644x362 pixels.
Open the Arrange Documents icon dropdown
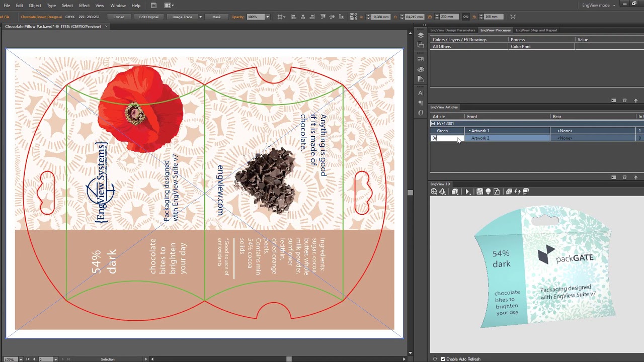pos(169,6)
